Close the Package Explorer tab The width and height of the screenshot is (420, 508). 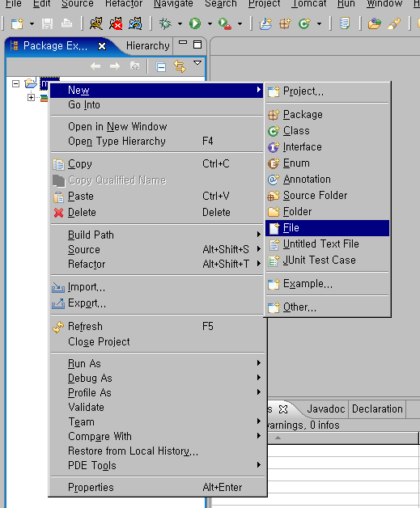(x=102, y=46)
